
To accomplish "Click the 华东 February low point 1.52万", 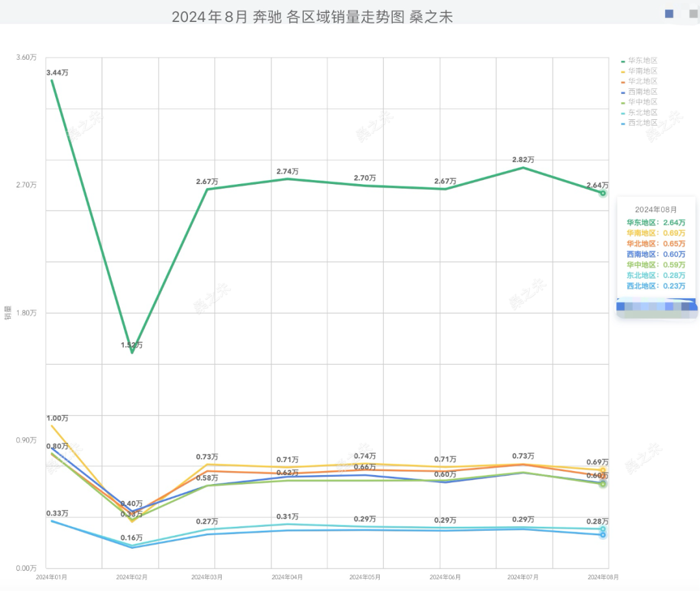I will pos(132,353).
